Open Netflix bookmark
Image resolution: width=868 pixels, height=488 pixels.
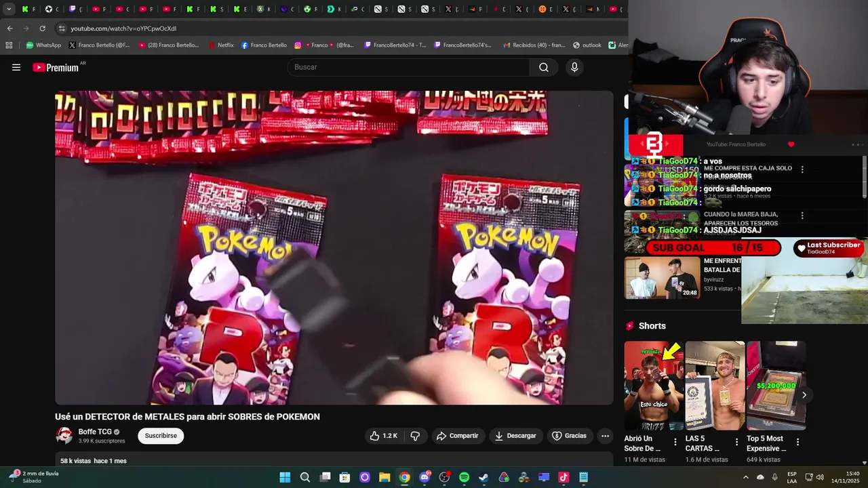point(220,45)
